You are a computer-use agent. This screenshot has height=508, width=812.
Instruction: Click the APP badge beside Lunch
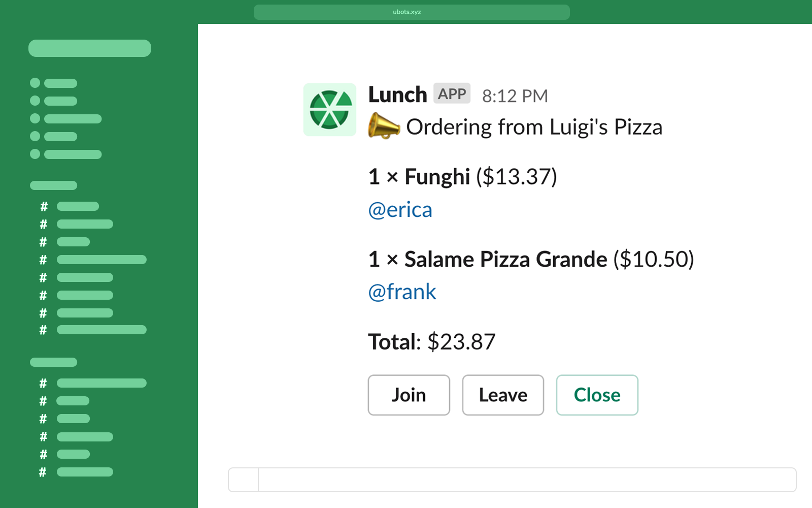(x=452, y=94)
